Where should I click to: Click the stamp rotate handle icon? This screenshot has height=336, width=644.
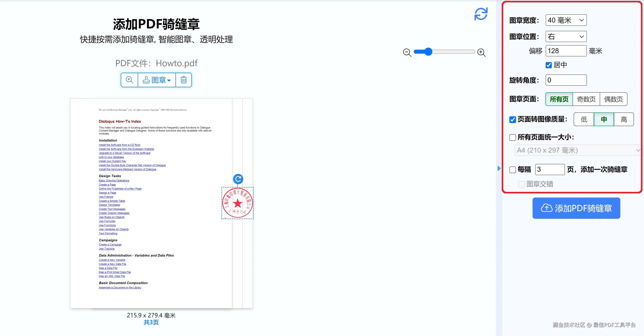pyautogui.click(x=238, y=179)
